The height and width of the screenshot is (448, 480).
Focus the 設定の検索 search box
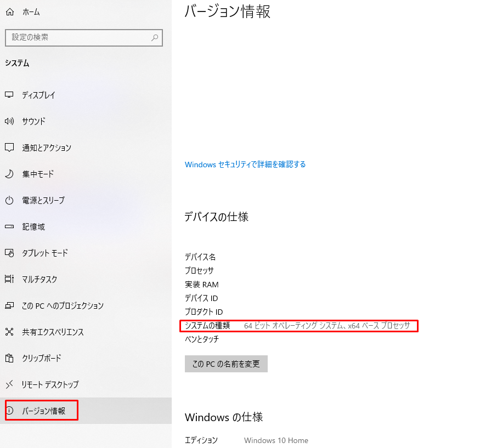point(84,38)
